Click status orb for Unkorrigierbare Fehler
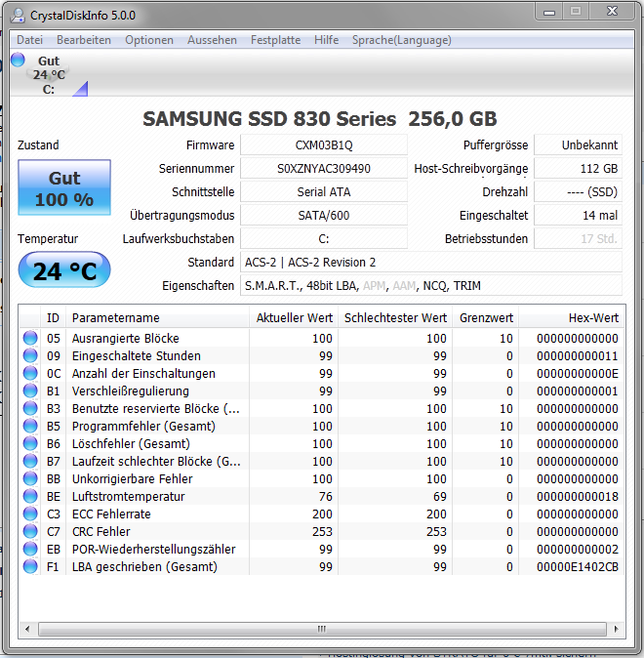Viewport: 644px width, 658px height. click(30, 478)
